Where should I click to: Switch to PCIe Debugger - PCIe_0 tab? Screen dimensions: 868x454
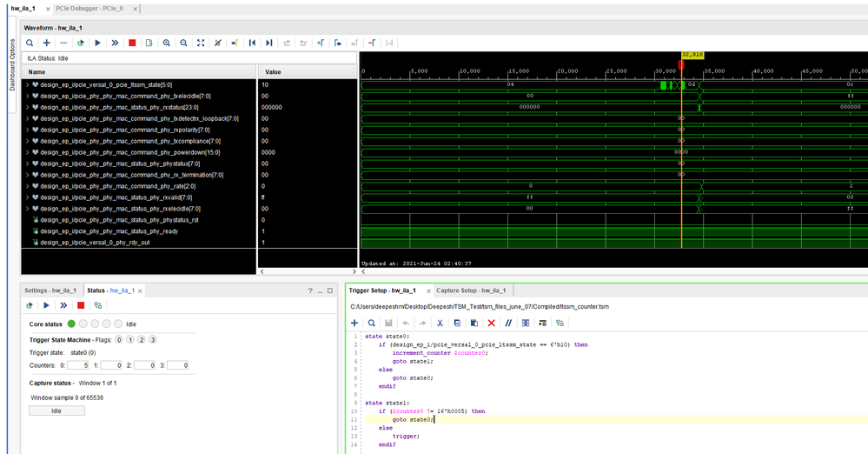pos(89,7)
